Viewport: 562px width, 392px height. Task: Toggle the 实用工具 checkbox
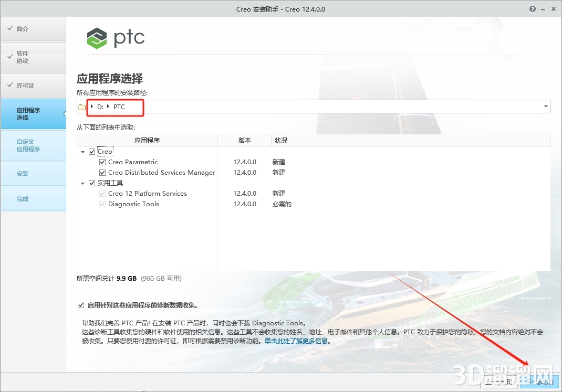[x=91, y=183]
